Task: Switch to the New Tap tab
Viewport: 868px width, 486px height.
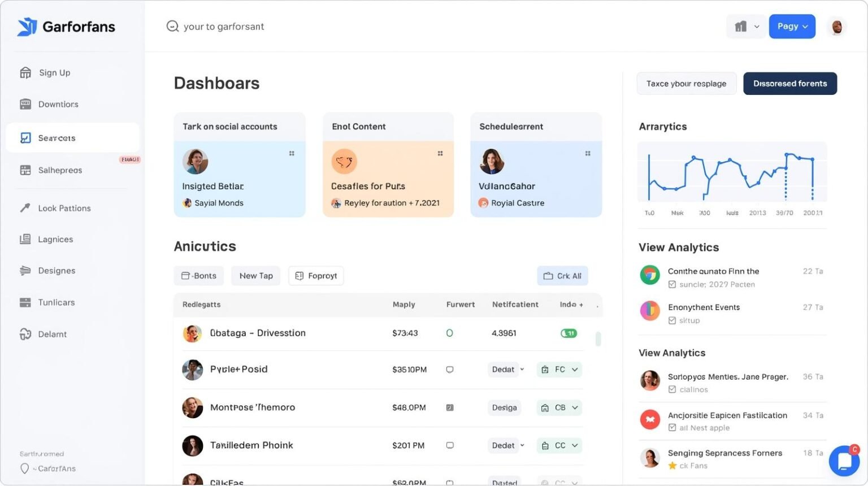Action: tap(255, 276)
